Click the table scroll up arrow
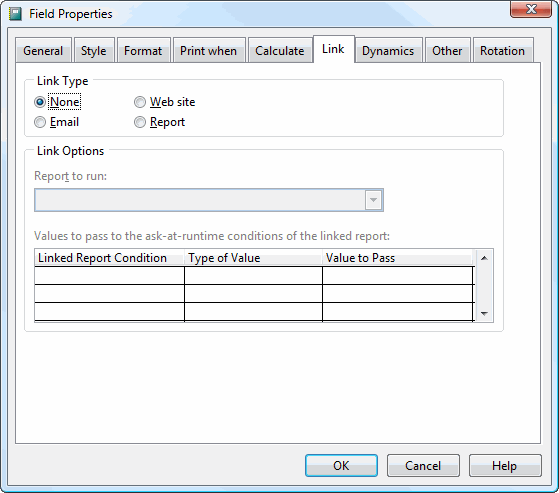The image size is (559, 493). coord(484,258)
